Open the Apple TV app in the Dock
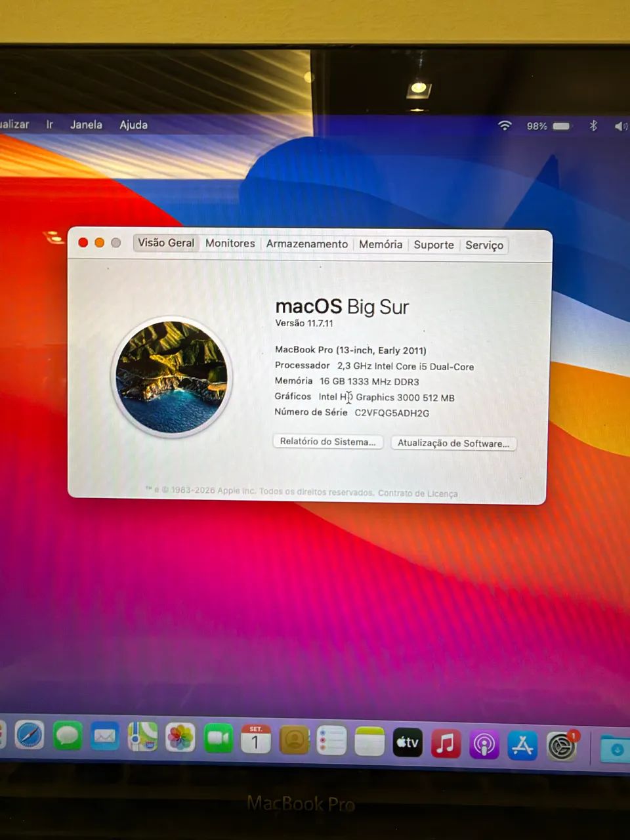The height and width of the screenshot is (840, 630). (408, 743)
